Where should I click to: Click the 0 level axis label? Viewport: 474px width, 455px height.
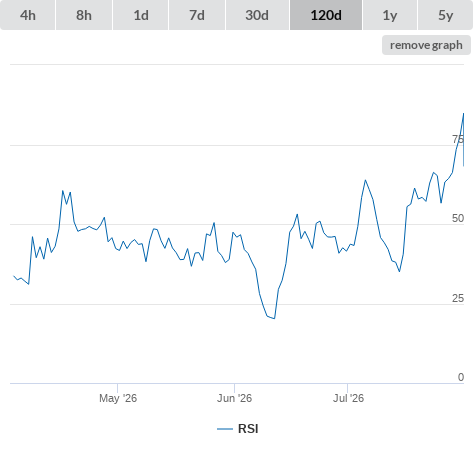pyautogui.click(x=461, y=377)
